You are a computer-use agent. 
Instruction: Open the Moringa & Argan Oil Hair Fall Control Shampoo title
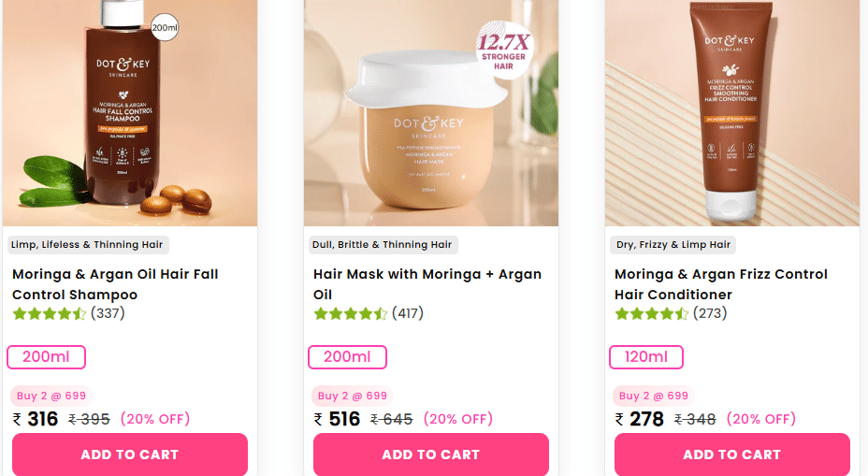click(115, 284)
